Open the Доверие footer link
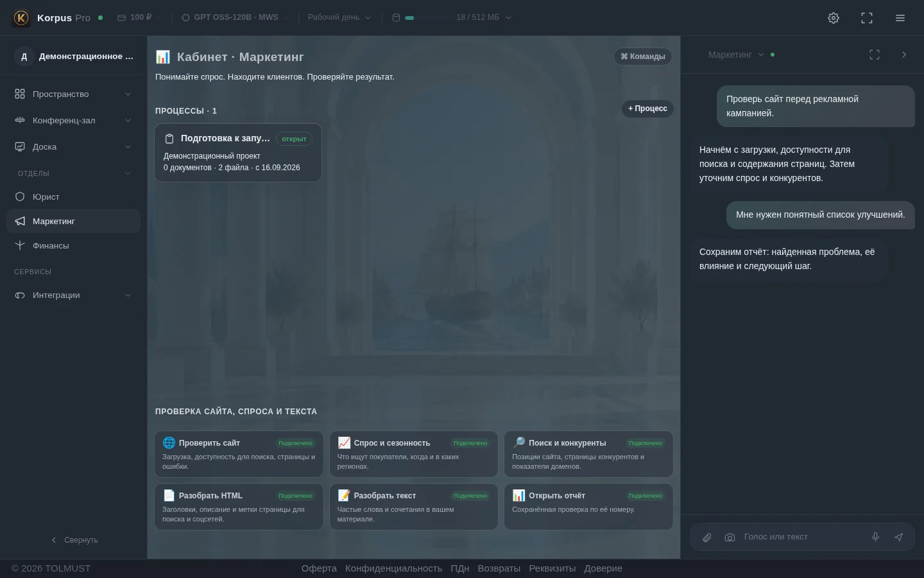This screenshot has width=924, height=578. tap(603, 568)
